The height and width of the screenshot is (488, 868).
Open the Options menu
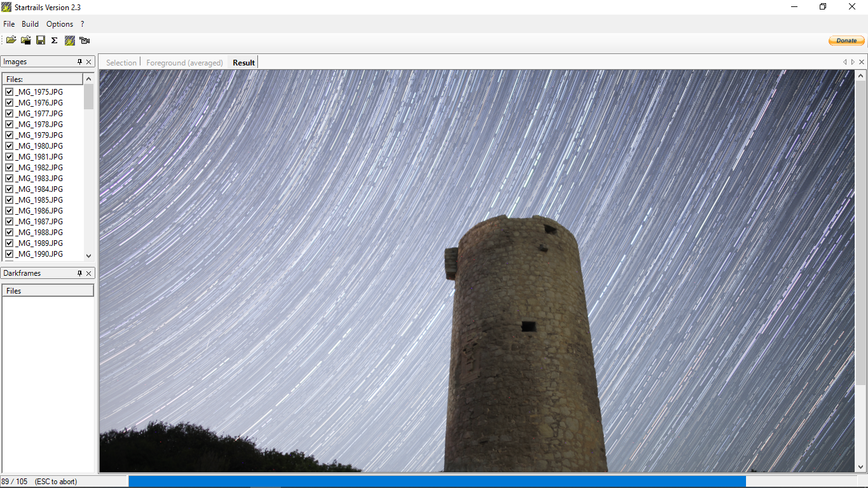tap(60, 24)
